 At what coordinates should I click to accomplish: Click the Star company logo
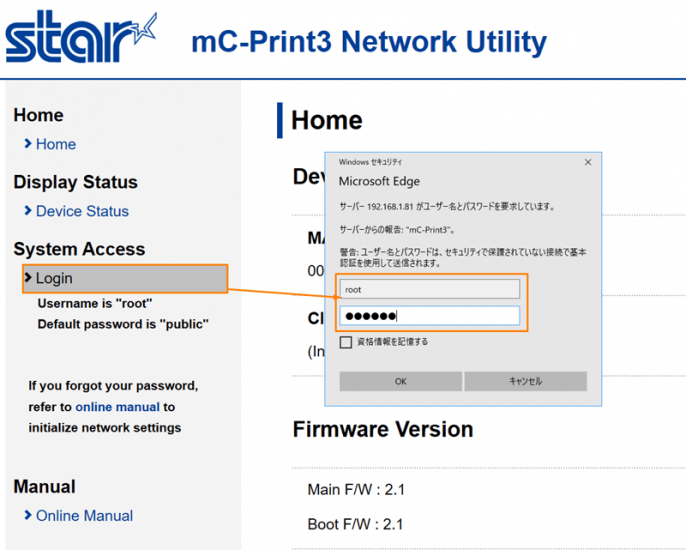pos(80,38)
